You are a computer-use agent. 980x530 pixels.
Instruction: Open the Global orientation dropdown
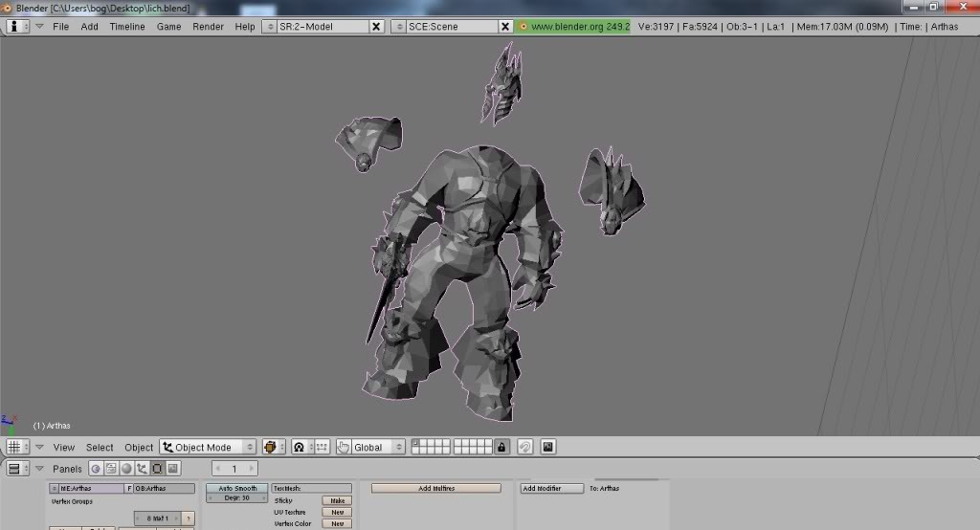tap(378, 447)
